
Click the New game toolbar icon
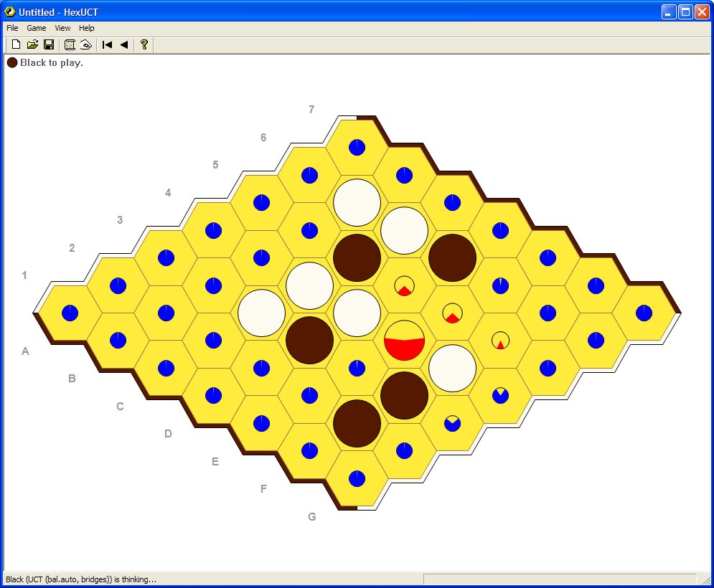(16, 44)
